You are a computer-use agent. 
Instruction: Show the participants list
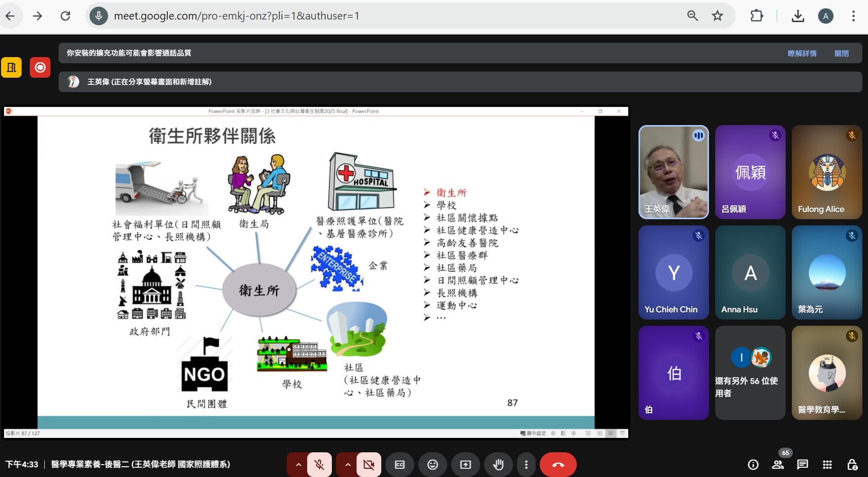point(778,465)
